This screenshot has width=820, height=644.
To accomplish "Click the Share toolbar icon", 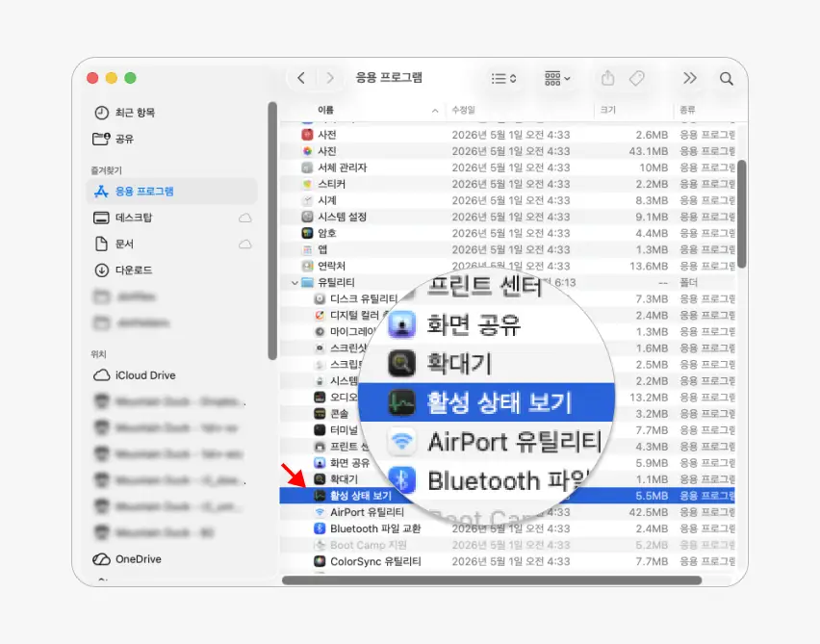I will pyautogui.click(x=607, y=79).
